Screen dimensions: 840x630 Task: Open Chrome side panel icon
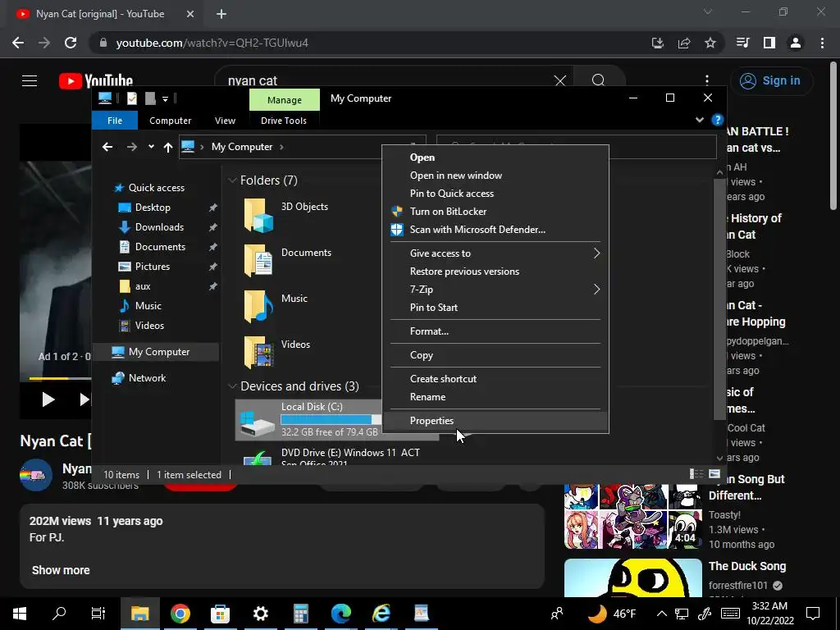pos(769,43)
